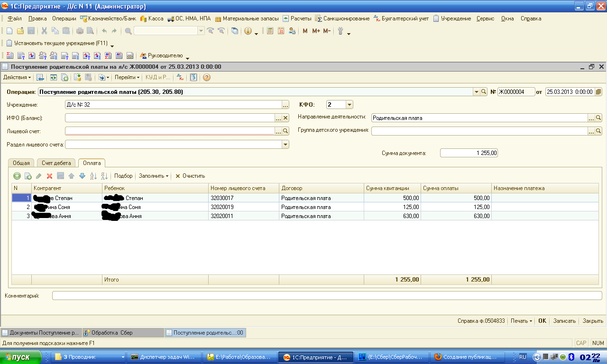The width and height of the screenshot is (607, 364).
Task: Open the Заполнить dropdown menu
Action: pyautogui.click(x=153, y=176)
